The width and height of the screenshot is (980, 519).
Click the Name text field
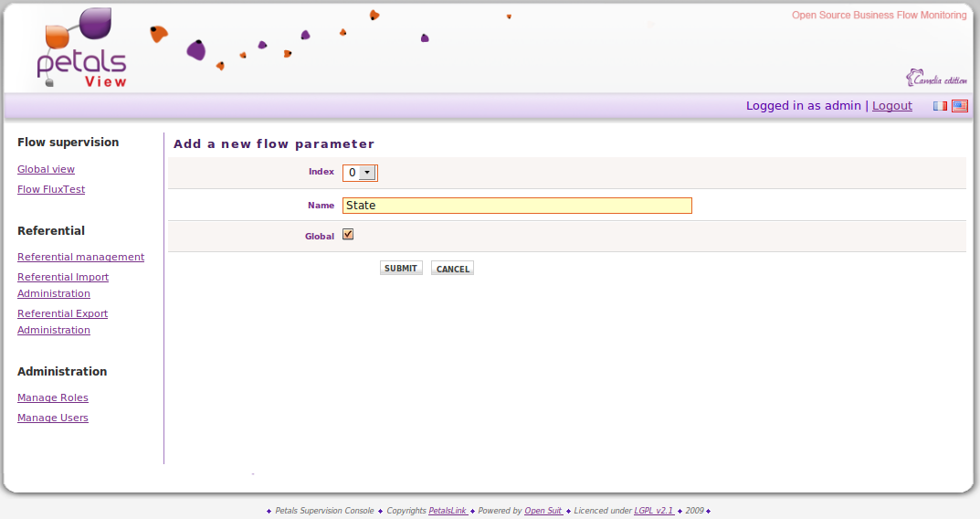517,206
